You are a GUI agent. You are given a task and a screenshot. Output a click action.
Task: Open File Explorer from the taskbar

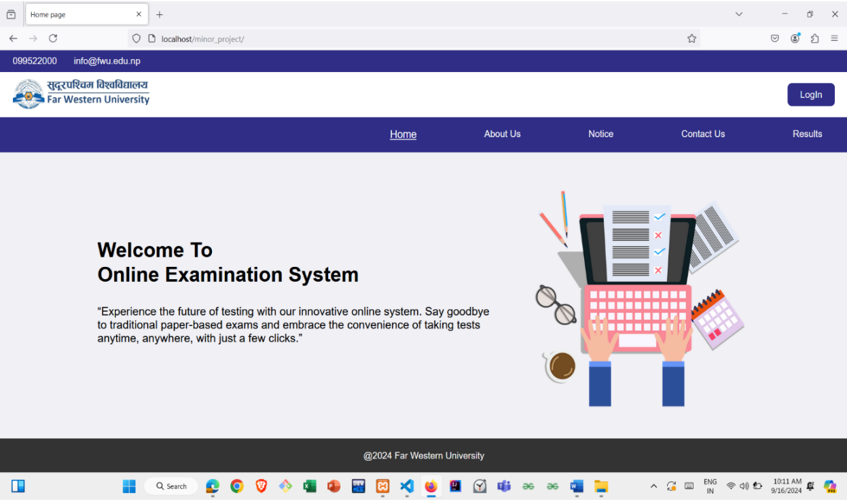601,486
